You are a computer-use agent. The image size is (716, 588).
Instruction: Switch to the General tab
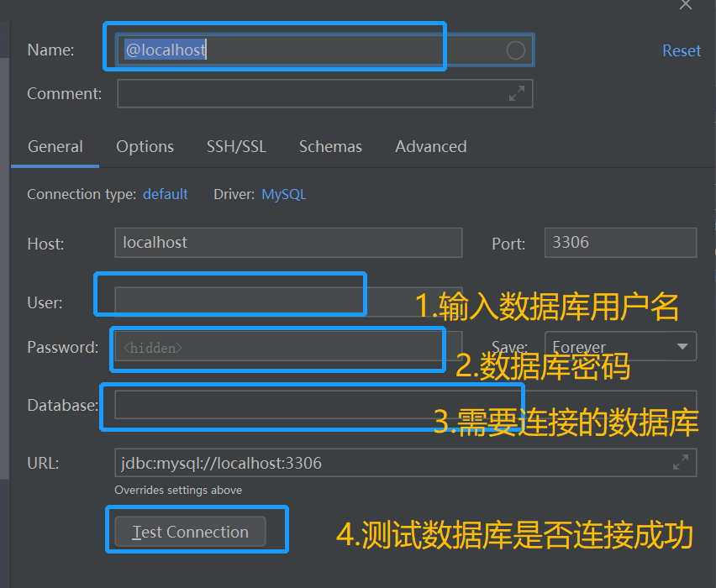(55, 146)
